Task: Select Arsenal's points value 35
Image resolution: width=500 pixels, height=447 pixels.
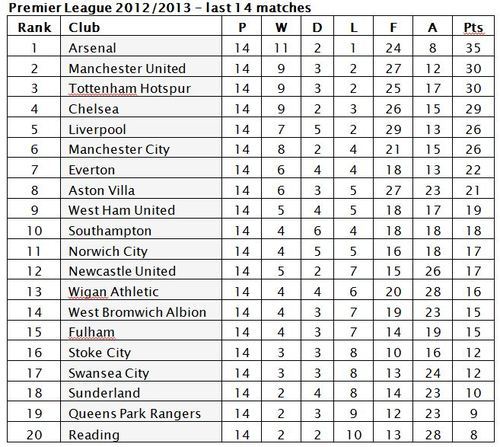Action: (473, 47)
